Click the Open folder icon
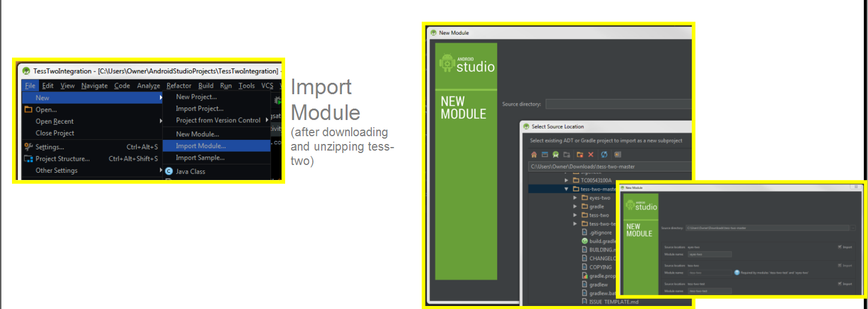The image size is (868, 309). (28, 110)
